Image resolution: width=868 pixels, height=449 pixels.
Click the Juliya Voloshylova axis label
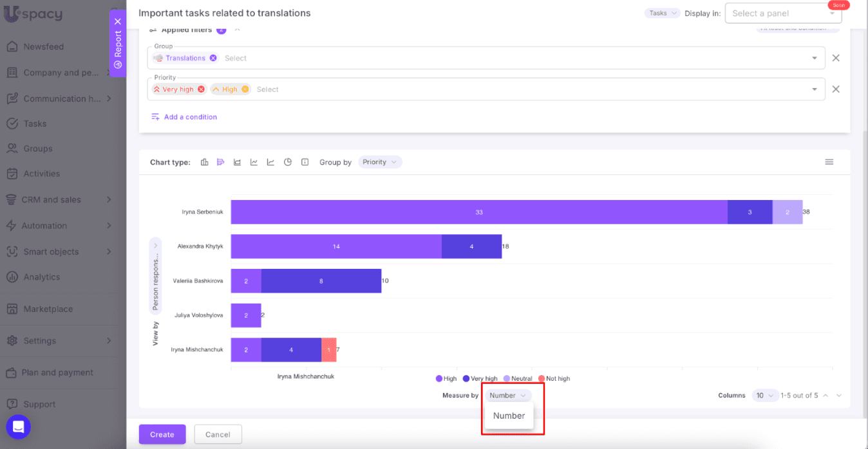(x=198, y=315)
